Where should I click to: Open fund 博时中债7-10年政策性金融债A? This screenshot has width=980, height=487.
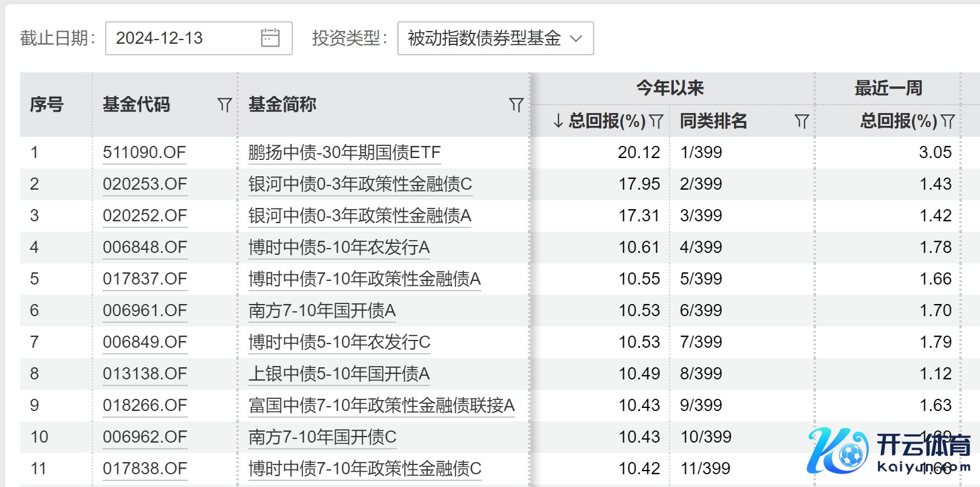click(365, 279)
